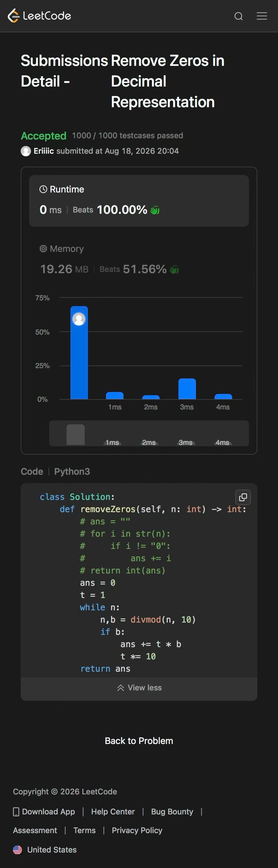Click the 'Python3' language label
The height and width of the screenshot is (868, 278).
pos(72,471)
